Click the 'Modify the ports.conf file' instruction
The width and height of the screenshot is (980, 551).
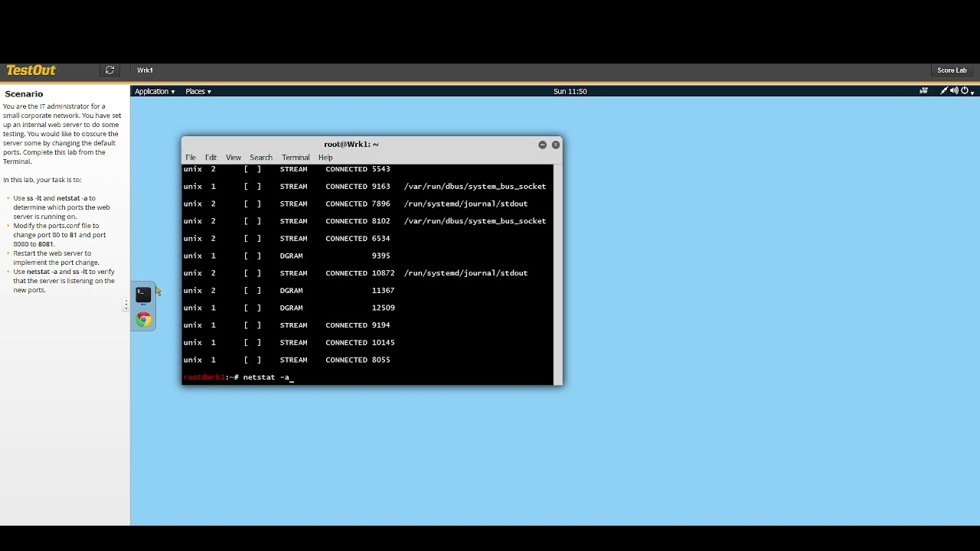(59, 235)
